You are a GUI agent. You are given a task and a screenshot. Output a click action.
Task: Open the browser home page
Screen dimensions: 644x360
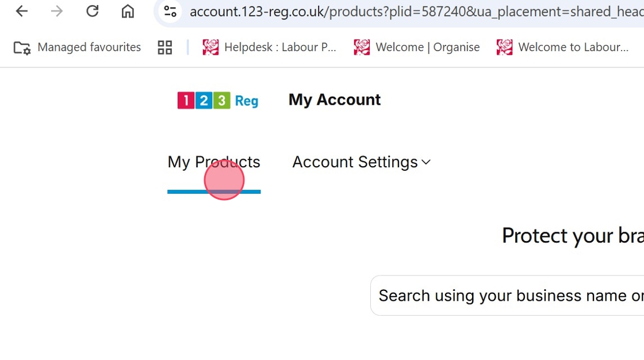click(128, 11)
